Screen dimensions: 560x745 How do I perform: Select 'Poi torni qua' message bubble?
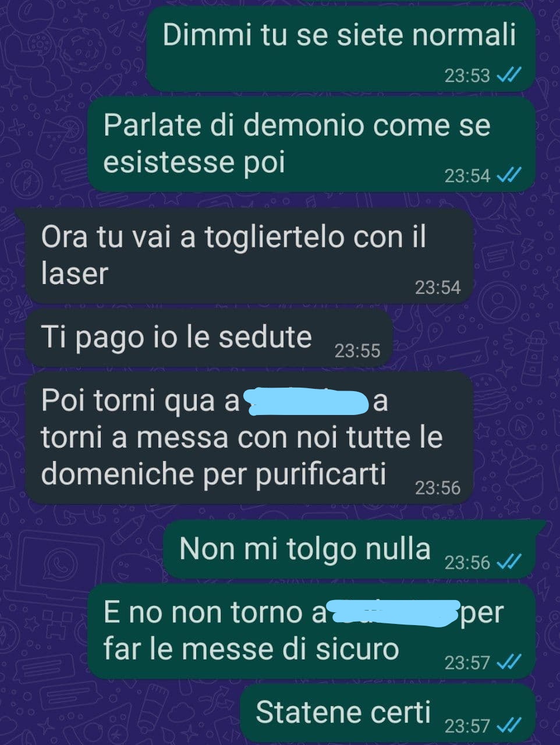(249, 438)
